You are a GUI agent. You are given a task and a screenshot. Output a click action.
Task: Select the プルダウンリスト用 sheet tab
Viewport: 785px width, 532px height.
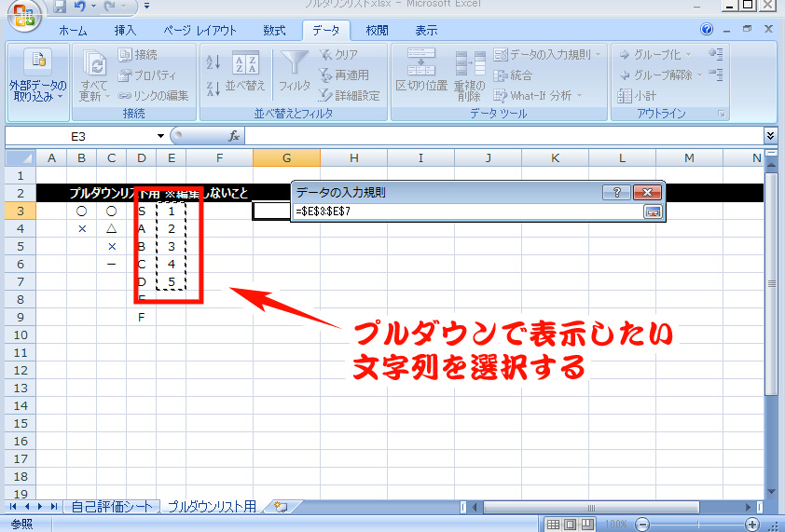[x=212, y=507]
